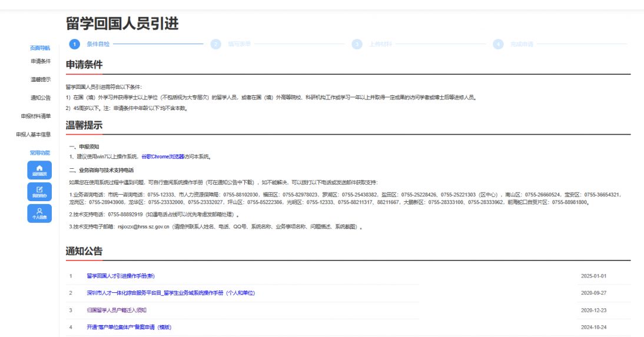Jump to 申请条件 in page navigation
The image size is (644, 337).
[41, 61]
